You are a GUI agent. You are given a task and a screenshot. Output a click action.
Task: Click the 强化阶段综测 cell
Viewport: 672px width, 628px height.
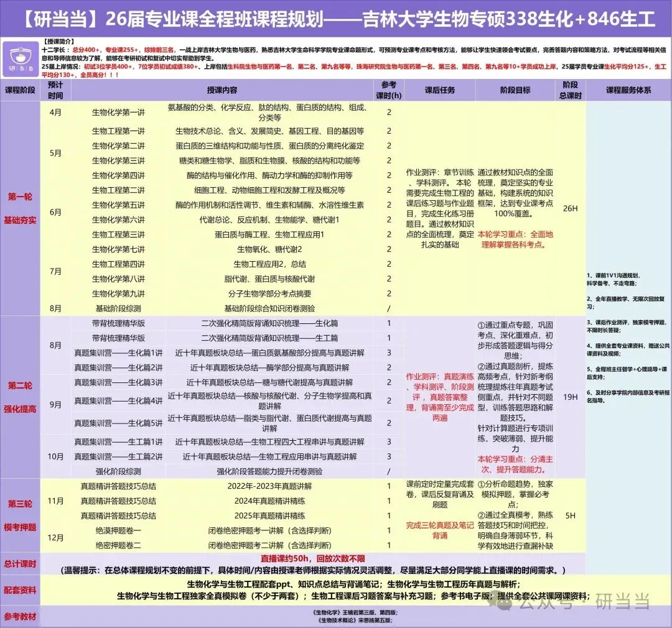tap(118, 471)
